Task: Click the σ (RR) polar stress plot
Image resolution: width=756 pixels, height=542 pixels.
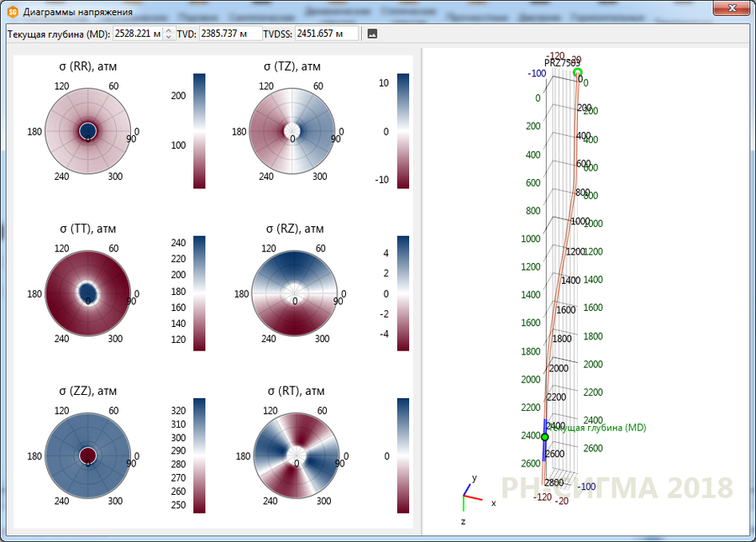Action: pyautogui.click(x=88, y=130)
